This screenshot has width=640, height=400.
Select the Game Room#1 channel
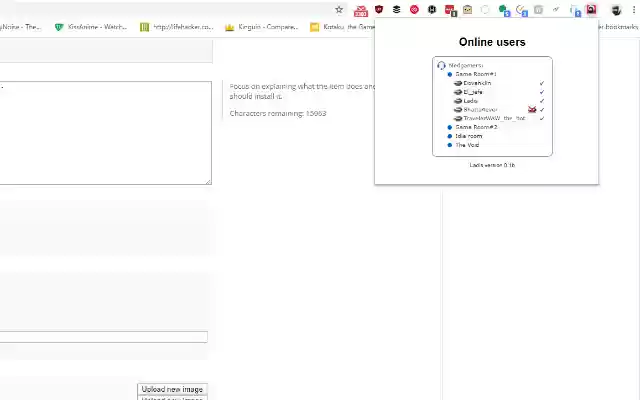click(x=476, y=74)
